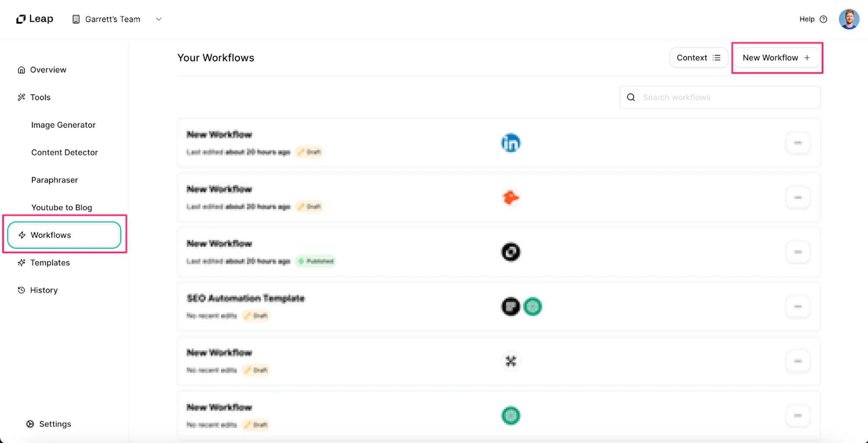
Task: Click the Draft badge on SEO Automation Template
Action: point(256,315)
